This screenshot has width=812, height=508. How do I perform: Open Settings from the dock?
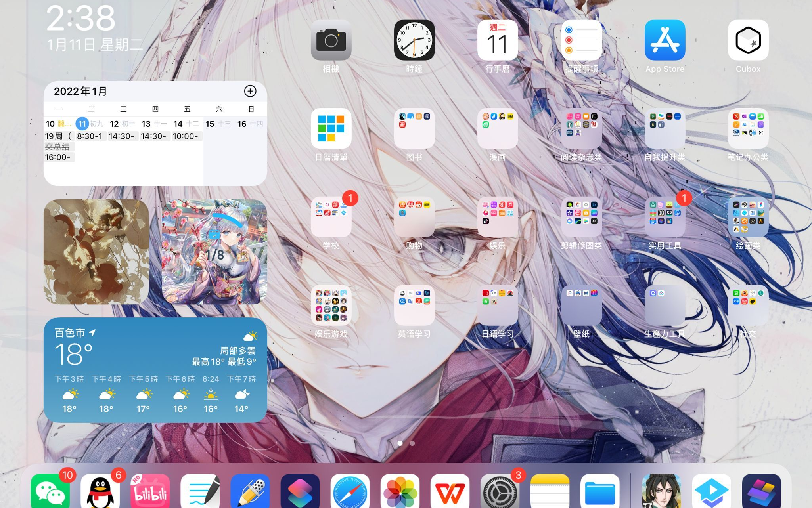500,491
